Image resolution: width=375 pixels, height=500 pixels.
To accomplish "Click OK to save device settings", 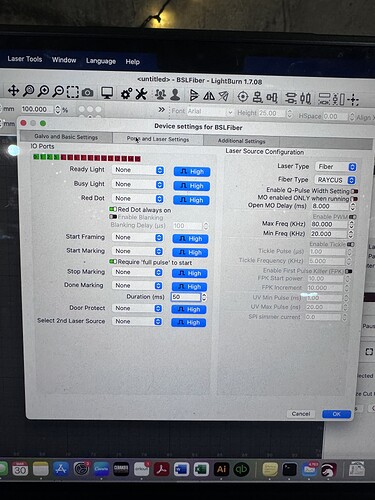I will (x=336, y=414).
